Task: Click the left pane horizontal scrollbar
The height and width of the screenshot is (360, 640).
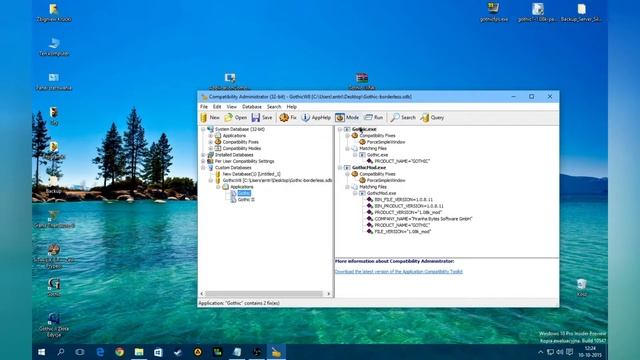Action: click(264, 293)
